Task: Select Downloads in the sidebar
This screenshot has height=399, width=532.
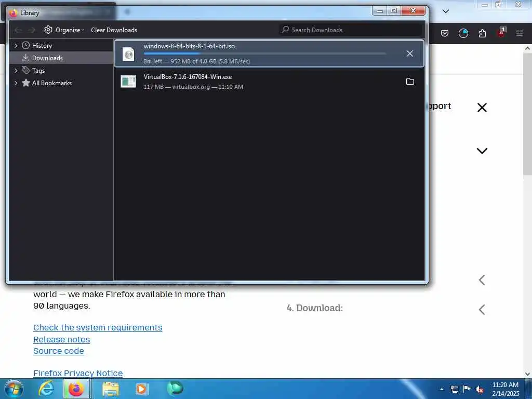Action: pos(47,58)
